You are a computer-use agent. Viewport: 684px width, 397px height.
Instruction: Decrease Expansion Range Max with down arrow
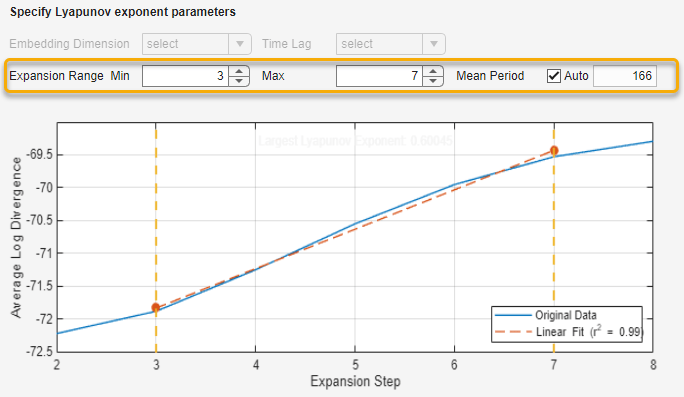(433, 81)
